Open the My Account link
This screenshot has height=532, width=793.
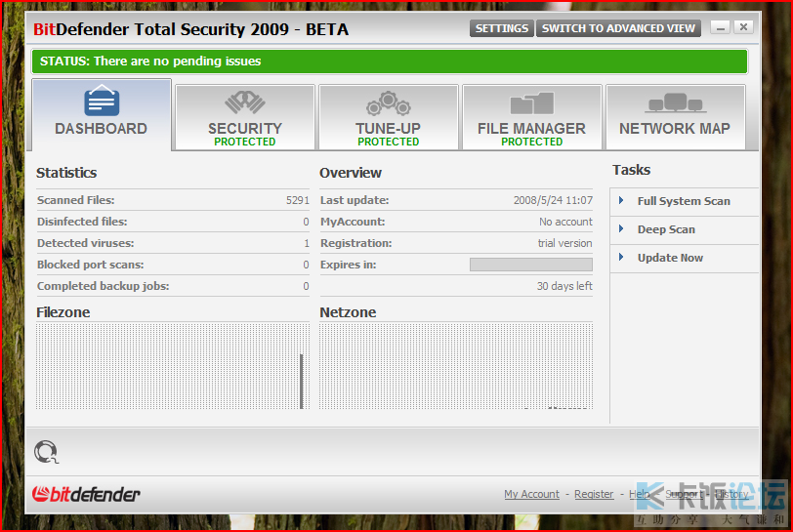point(531,495)
